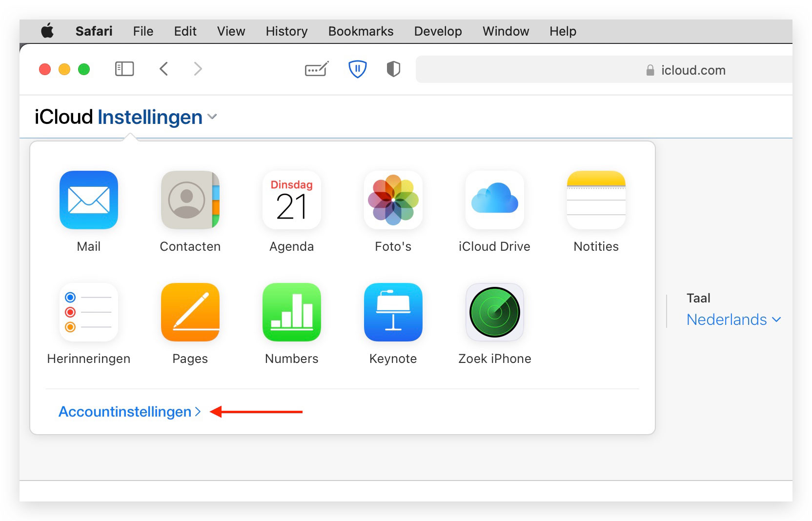
Task: Open the Edit menu
Action: pyautogui.click(x=185, y=31)
